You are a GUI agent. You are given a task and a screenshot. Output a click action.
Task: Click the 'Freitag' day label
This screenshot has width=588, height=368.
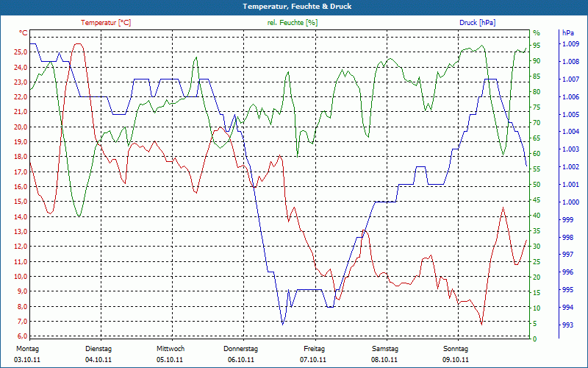click(x=315, y=349)
